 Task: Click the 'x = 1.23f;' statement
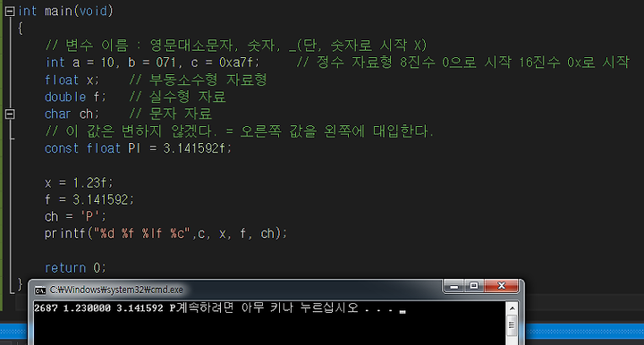click(79, 182)
